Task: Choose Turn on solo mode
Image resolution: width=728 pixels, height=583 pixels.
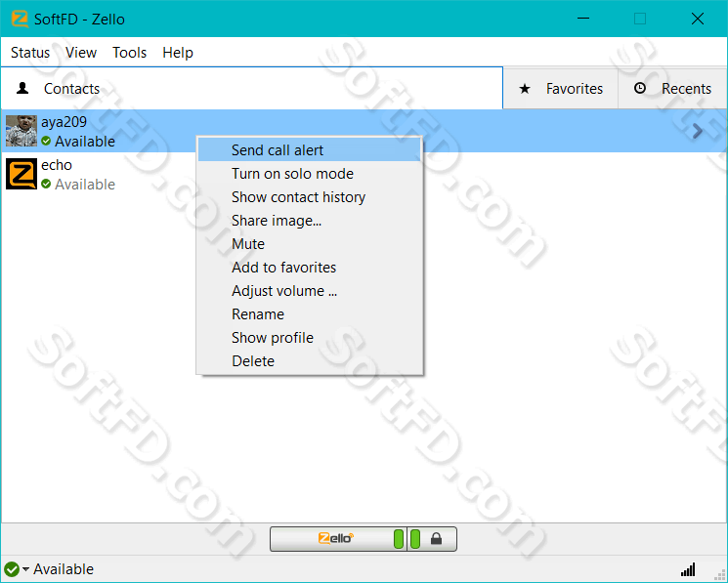Action: pos(309,174)
